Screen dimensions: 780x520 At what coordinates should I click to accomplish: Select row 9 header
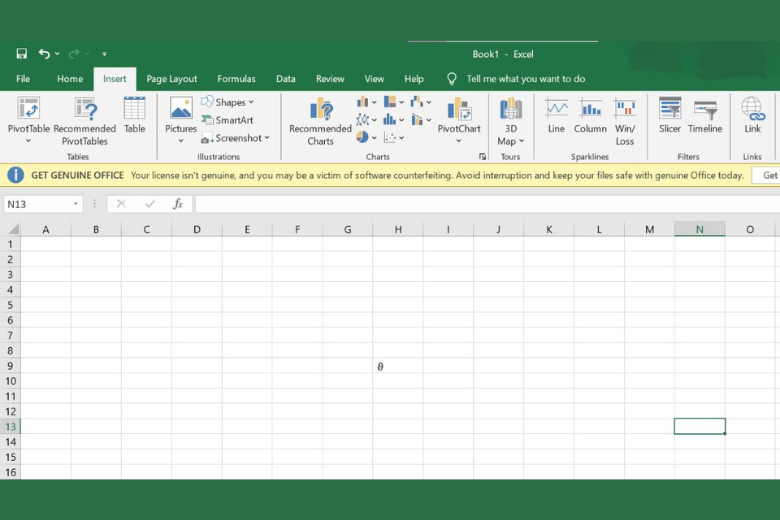coord(10,366)
